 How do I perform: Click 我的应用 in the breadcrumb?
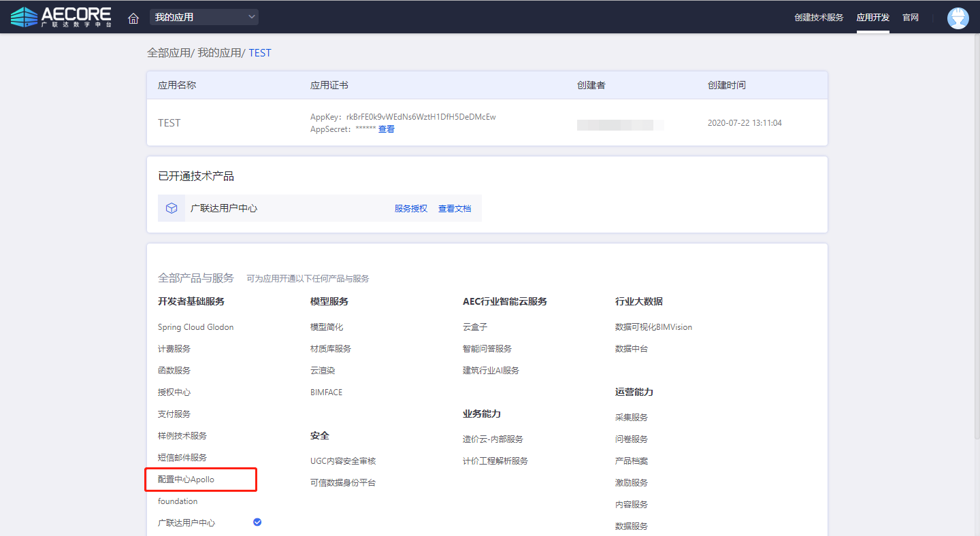click(x=219, y=53)
